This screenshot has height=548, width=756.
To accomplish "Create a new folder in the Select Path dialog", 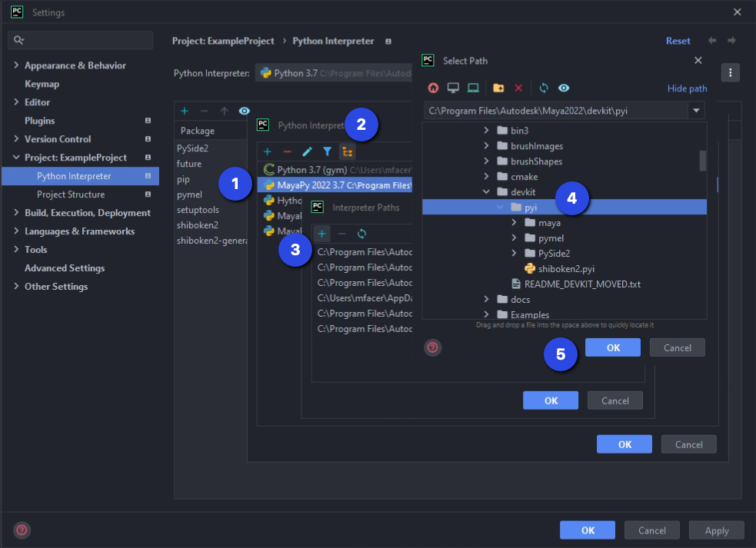I will tap(498, 88).
